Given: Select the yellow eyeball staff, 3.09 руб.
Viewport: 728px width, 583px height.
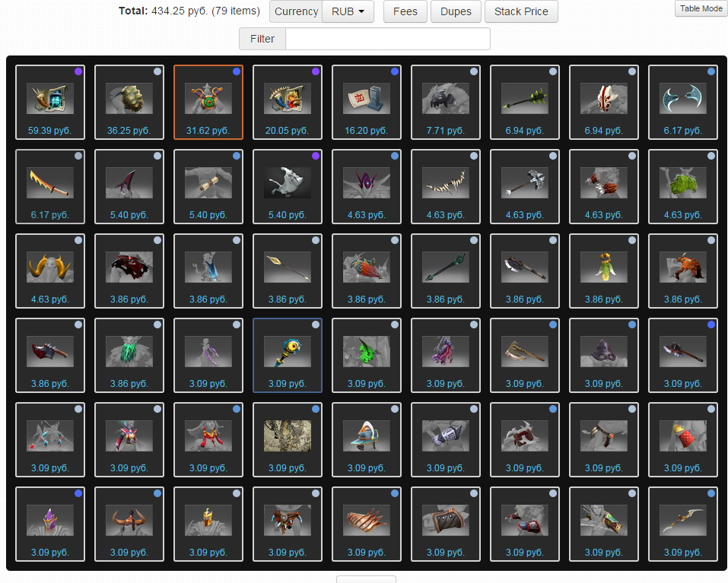Looking at the screenshot, I should pos(288,355).
